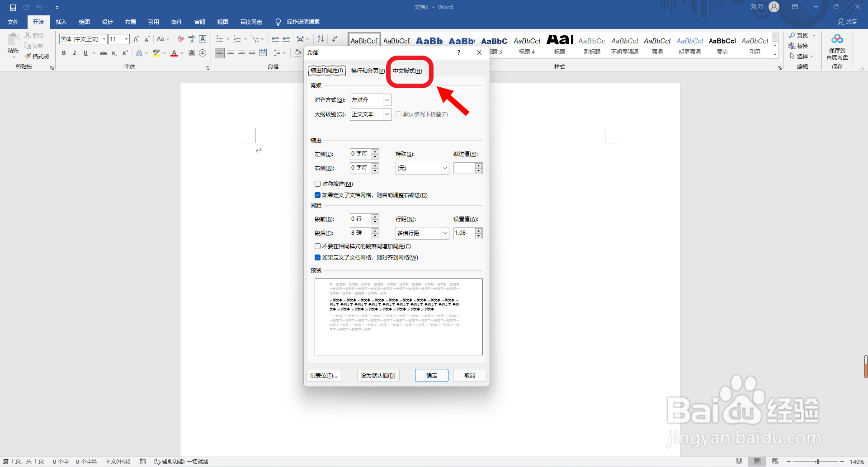The width and height of the screenshot is (868, 467).
Task: Click the zoom slider in status bar
Action: (x=817, y=462)
